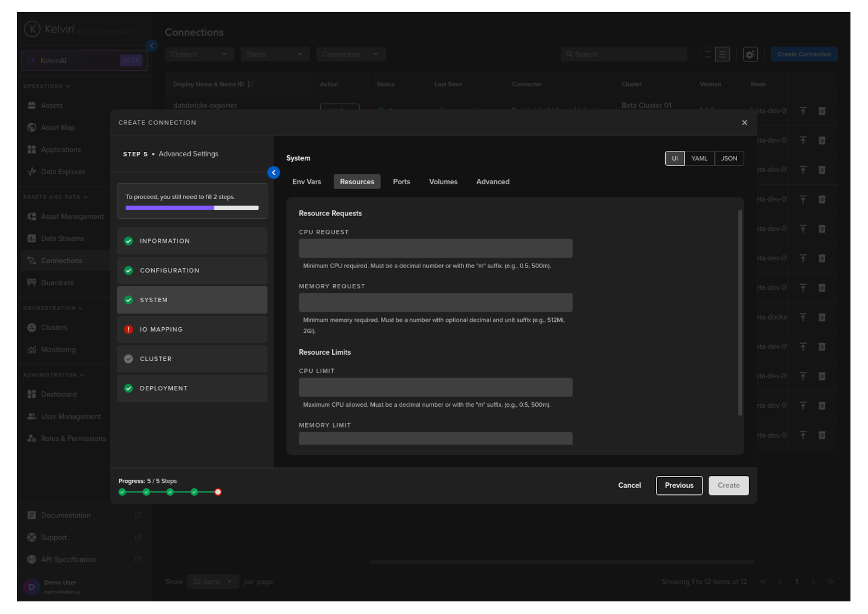This screenshot has height=614, width=868.
Task: Click the Deployment step green checkmark
Action: 128,389
